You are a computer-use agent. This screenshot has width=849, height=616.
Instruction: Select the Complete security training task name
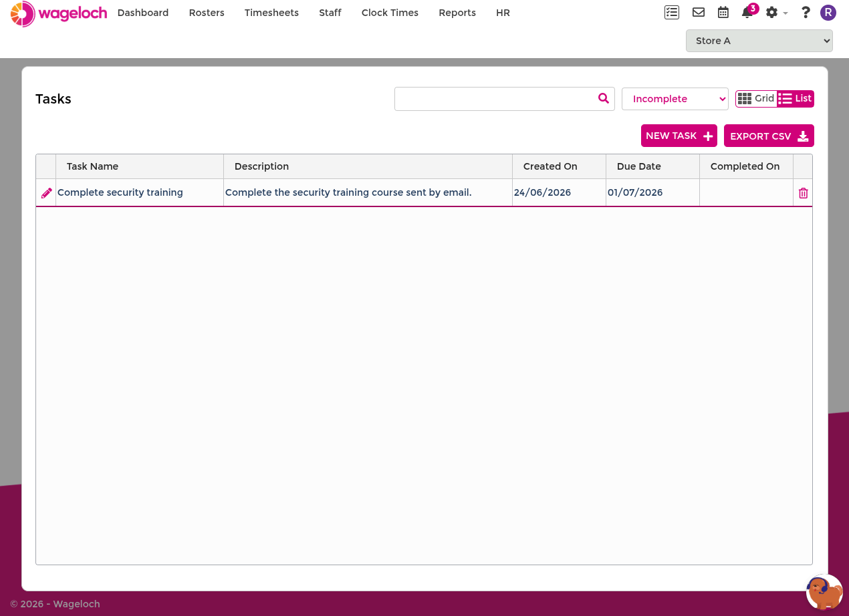point(120,192)
